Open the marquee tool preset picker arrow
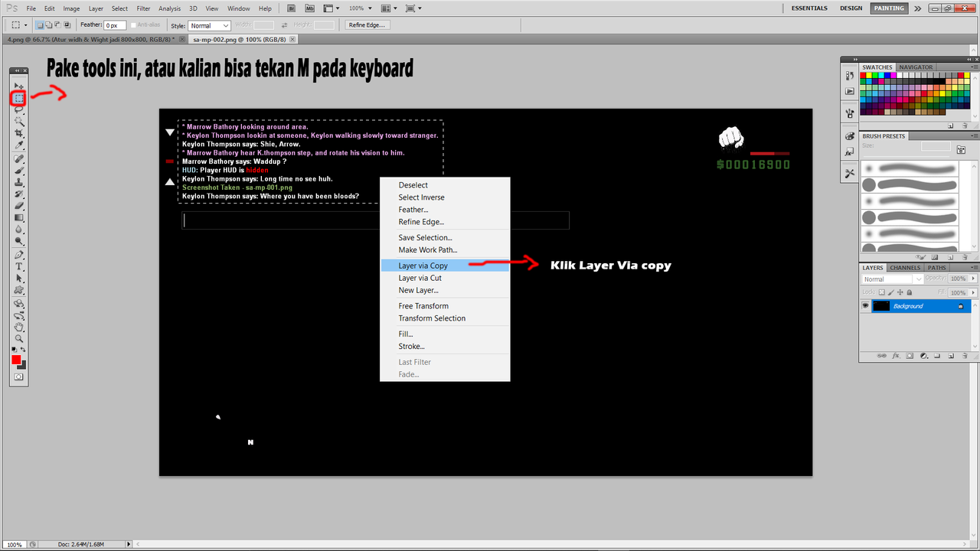The height and width of the screenshot is (551, 980). [x=25, y=25]
